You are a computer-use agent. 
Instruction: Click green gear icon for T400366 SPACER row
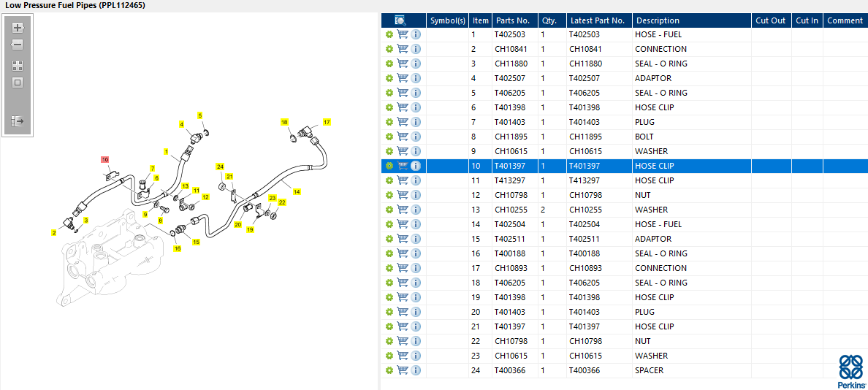coord(389,370)
